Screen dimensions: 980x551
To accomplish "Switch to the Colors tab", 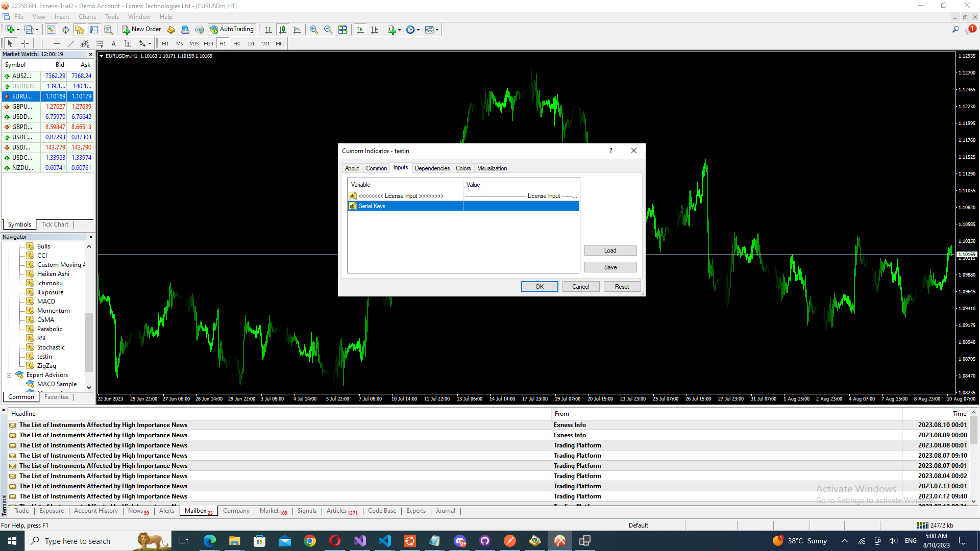I will [463, 168].
